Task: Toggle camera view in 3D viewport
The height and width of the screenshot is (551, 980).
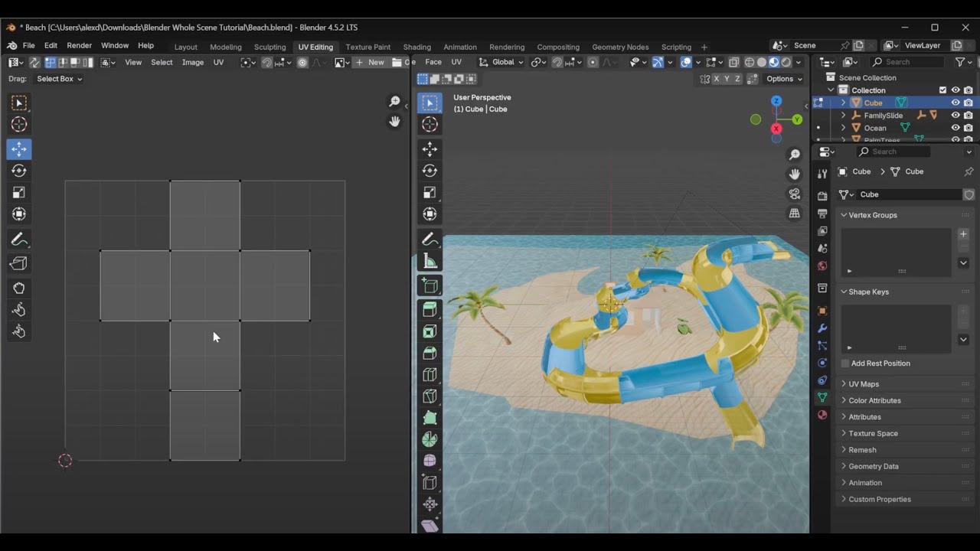Action: point(795,194)
